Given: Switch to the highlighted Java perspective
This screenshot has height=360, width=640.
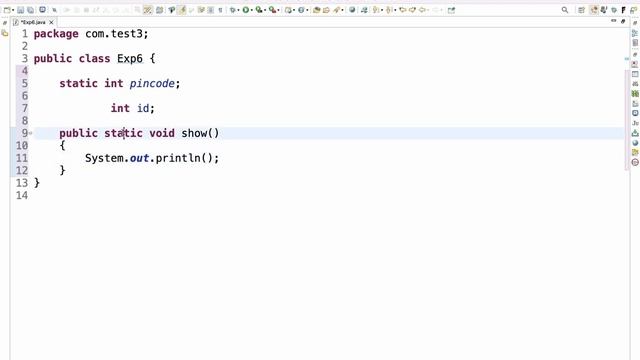Looking at the screenshot, I should point(594,10).
